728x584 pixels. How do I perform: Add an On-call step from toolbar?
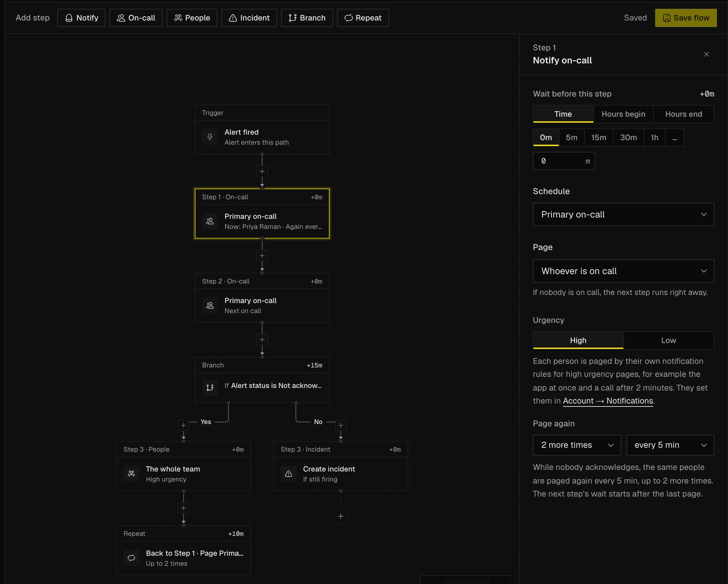[x=136, y=18]
